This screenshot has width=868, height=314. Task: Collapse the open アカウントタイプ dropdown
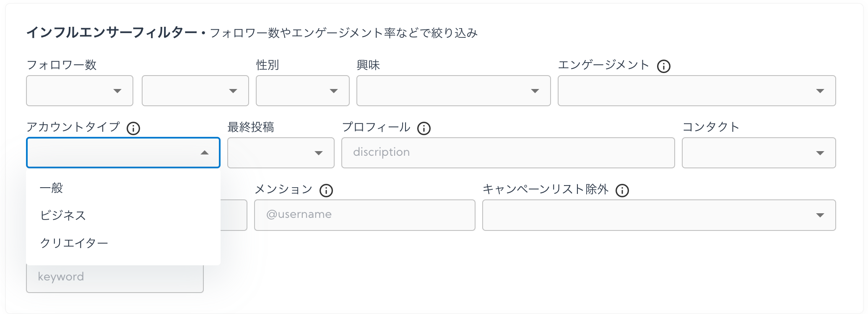coord(123,153)
